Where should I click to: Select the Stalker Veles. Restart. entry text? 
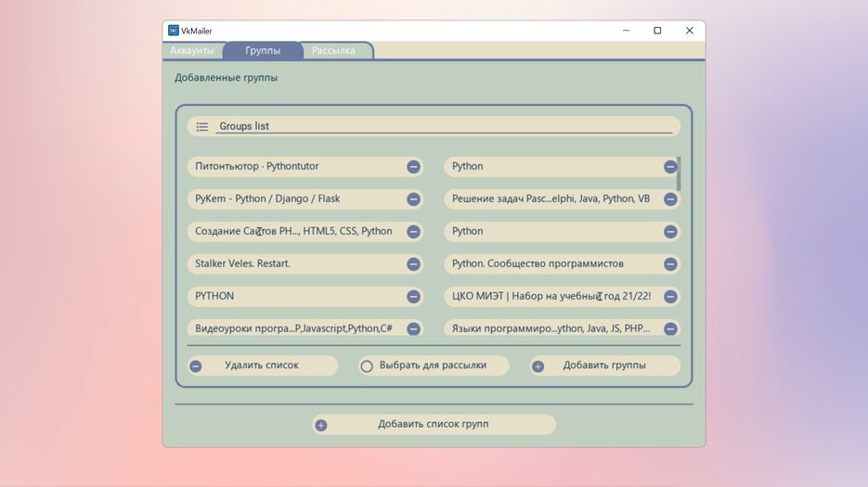coord(242,263)
